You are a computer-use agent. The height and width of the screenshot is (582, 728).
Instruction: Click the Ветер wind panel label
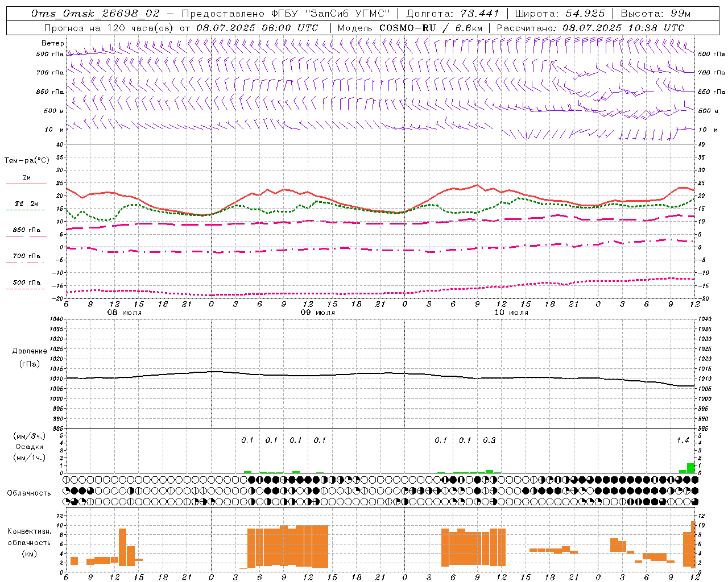53,43
